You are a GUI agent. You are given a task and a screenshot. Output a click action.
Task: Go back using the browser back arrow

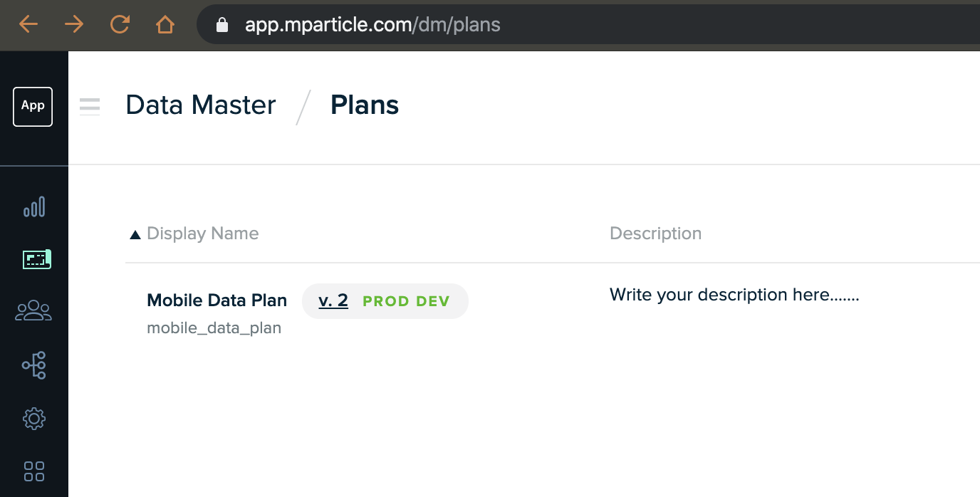(28, 25)
